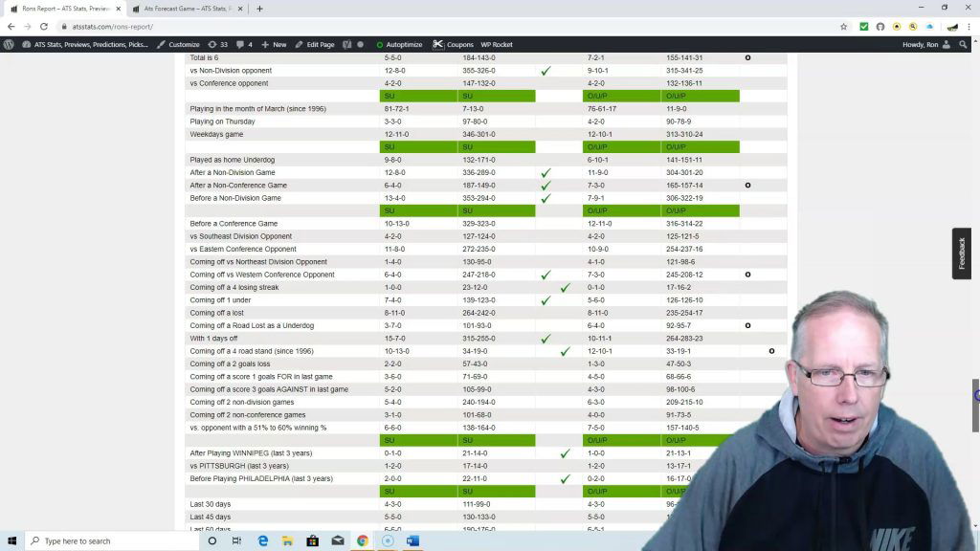Open ATS Stats site menu in admin bar

(85, 44)
